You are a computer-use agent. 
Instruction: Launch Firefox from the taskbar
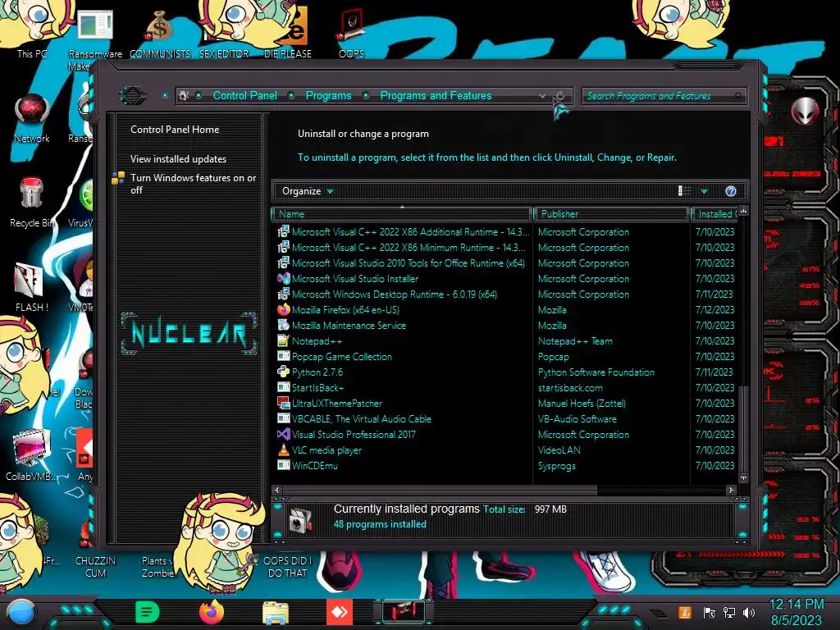click(212, 612)
